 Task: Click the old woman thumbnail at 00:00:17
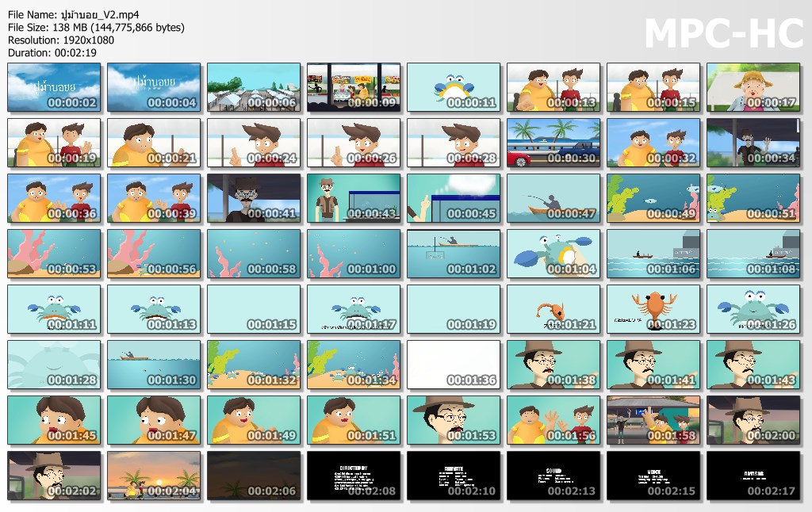click(x=753, y=88)
